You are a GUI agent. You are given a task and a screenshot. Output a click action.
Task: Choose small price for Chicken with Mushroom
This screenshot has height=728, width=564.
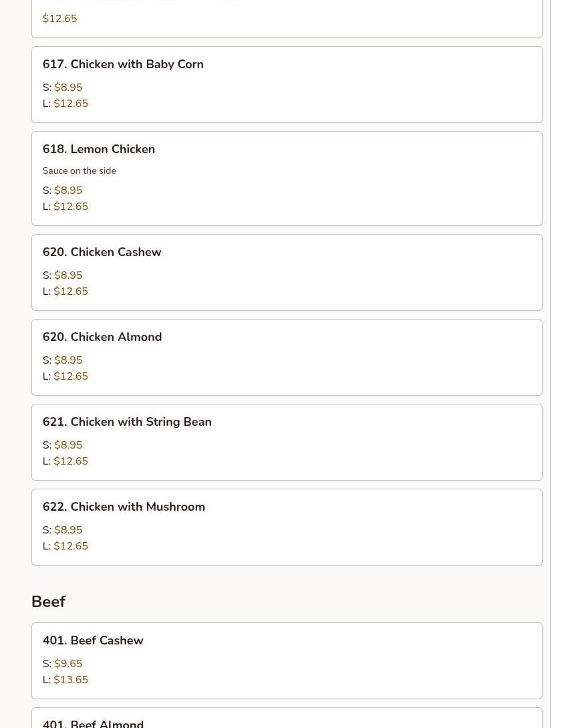[68, 530]
